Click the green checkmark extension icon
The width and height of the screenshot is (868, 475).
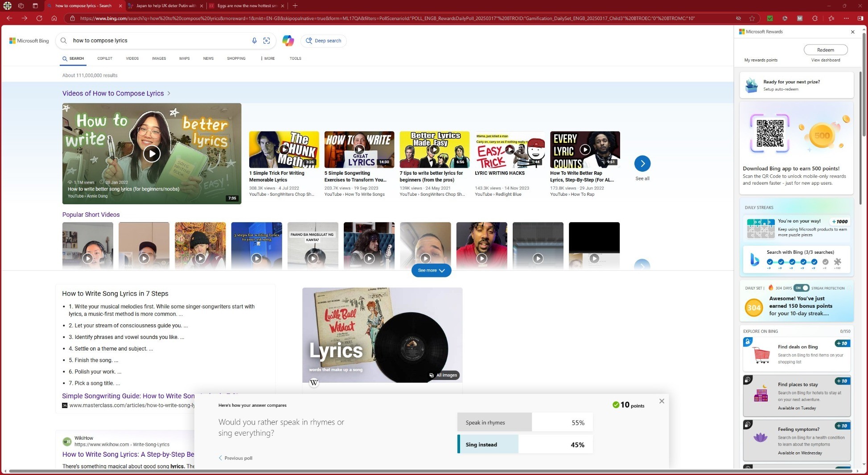tap(769, 18)
